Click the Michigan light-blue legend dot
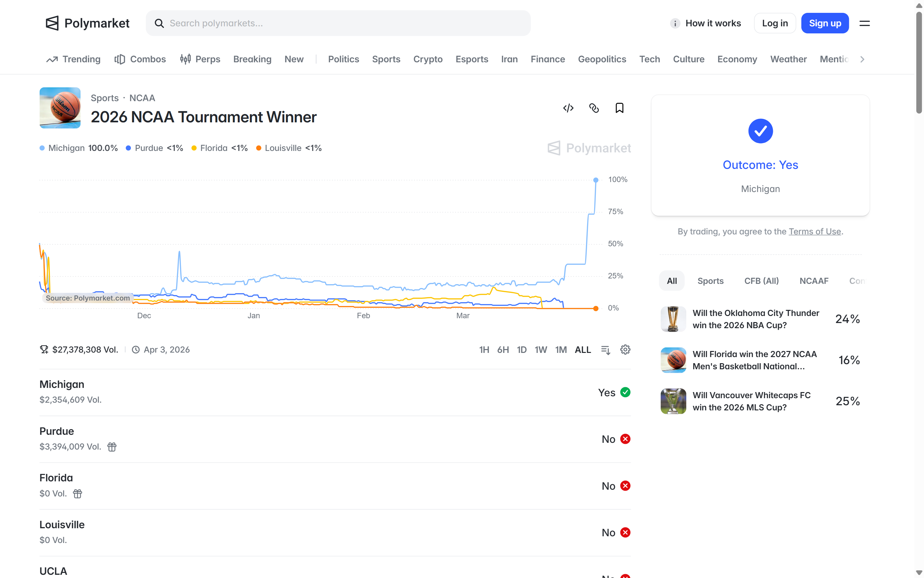 [42, 148]
